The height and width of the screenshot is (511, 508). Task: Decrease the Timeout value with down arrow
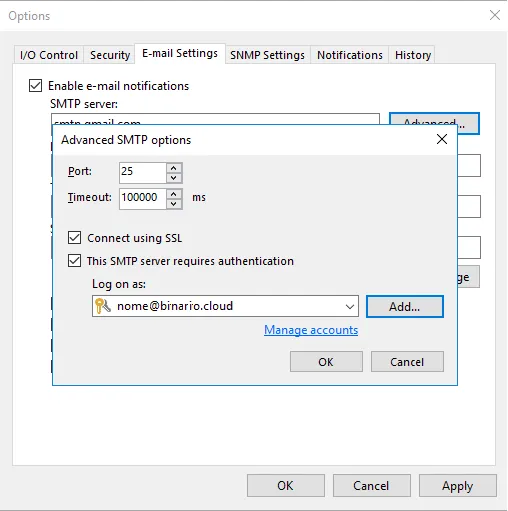click(174, 203)
